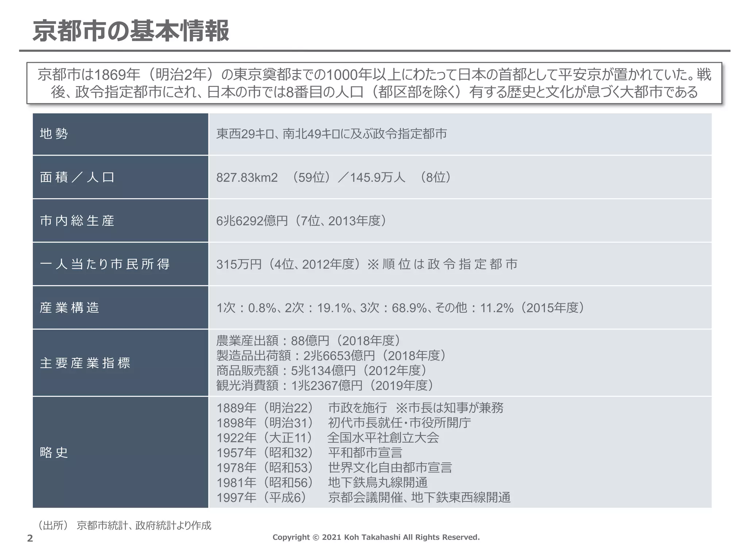Click the line 商品販売額：5兆134億円

pyautogui.click(x=322, y=370)
